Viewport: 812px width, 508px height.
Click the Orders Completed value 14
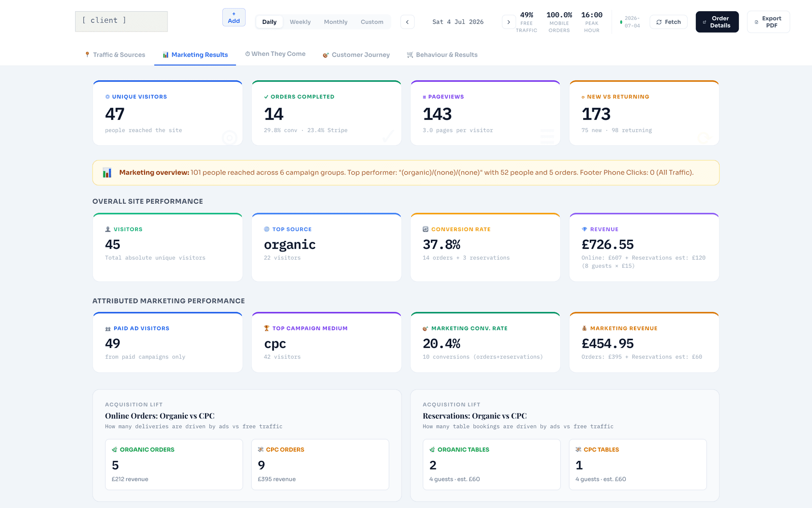click(274, 114)
